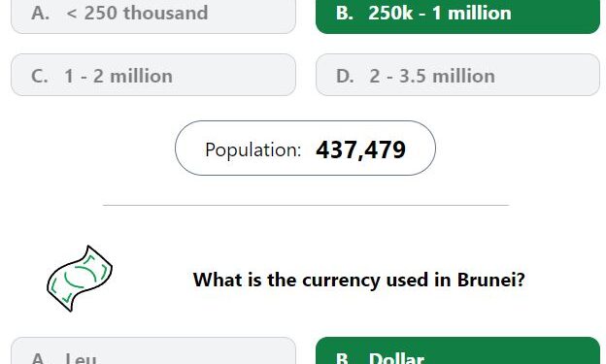Image resolution: width=606 pixels, height=364 pixels.
Task: Select the green B. 250k - 1 million answer
Action: point(457,17)
